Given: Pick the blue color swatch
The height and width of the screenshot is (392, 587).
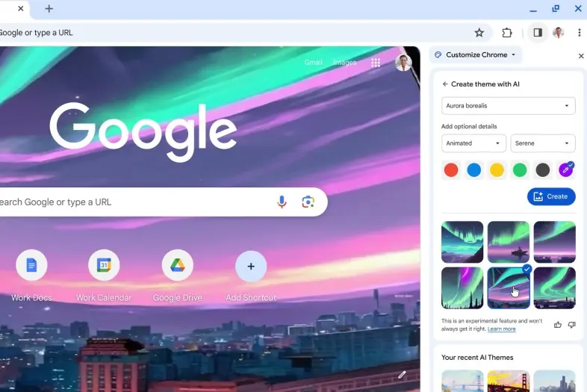Looking at the screenshot, I should 474,170.
